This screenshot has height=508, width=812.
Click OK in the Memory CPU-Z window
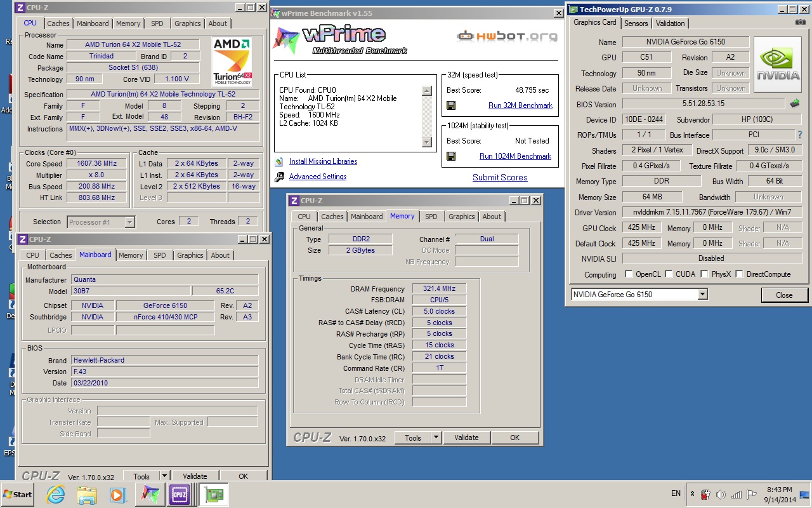[515, 438]
